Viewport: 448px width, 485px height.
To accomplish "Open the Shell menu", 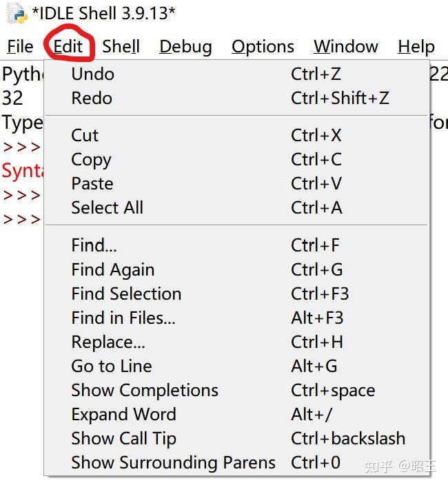I will coord(121,47).
